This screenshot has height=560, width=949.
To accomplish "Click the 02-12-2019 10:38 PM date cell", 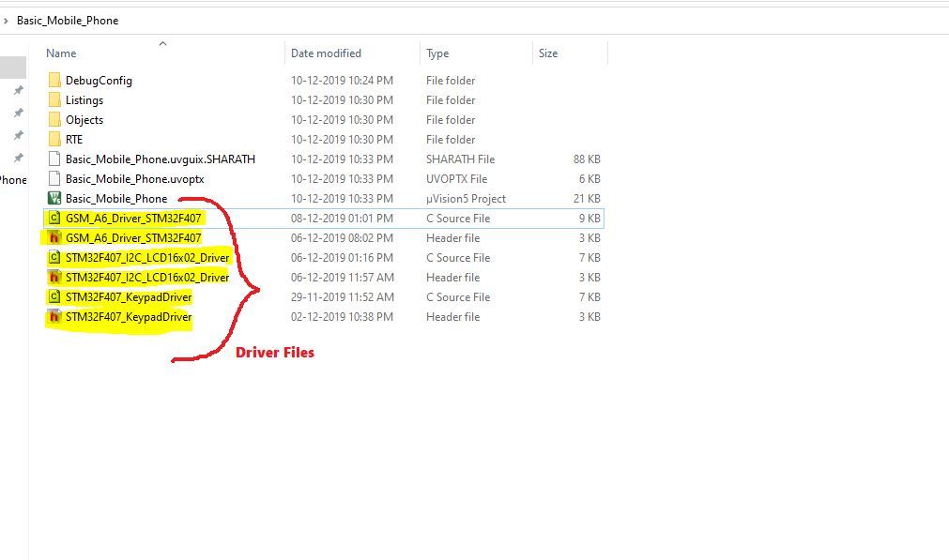I will coord(342,317).
